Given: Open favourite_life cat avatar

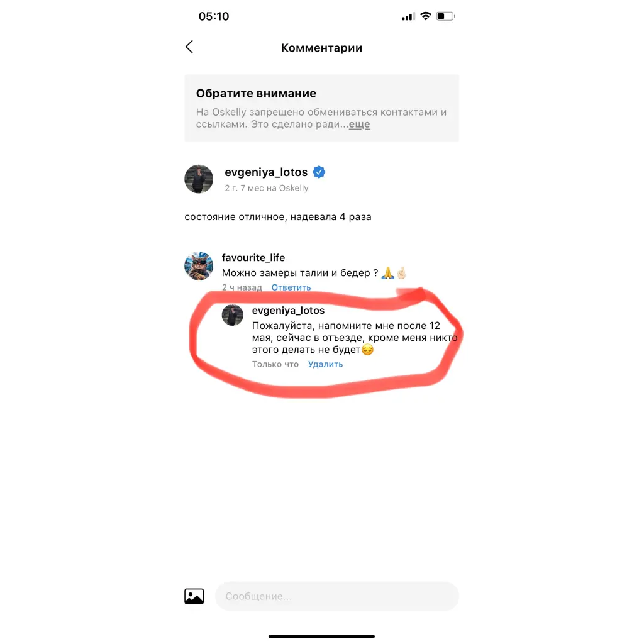Looking at the screenshot, I should [199, 266].
